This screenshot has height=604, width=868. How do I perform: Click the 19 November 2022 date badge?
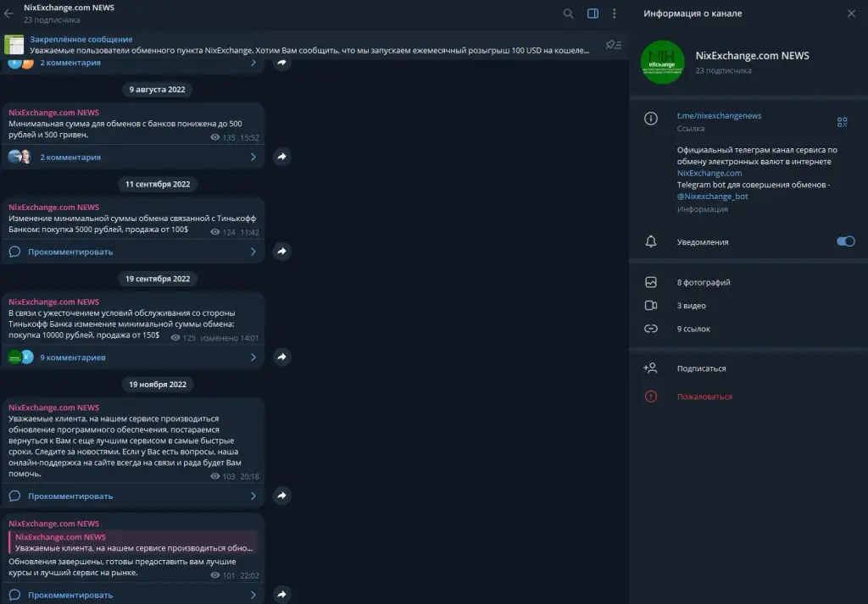pyautogui.click(x=158, y=385)
